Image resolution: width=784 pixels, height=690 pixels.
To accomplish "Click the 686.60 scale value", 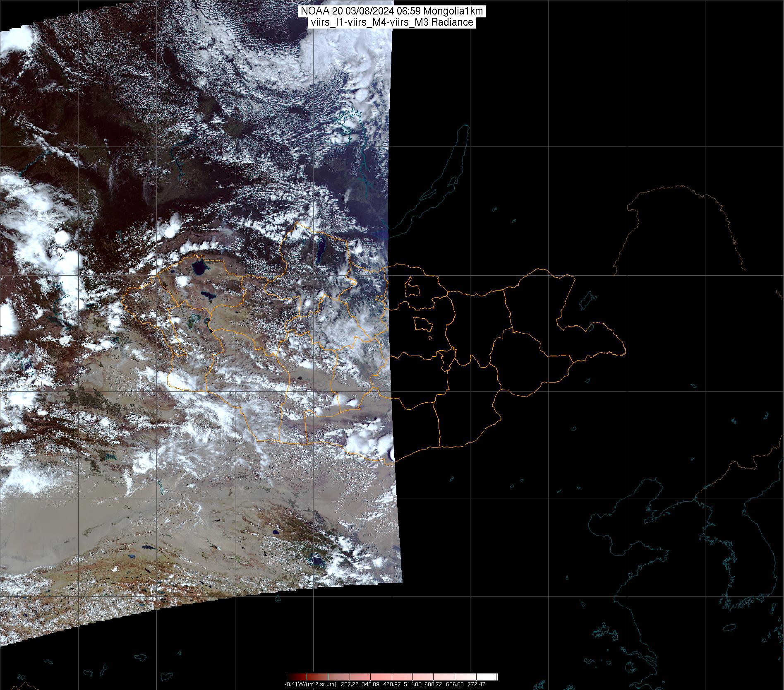I will click(455, 684).
